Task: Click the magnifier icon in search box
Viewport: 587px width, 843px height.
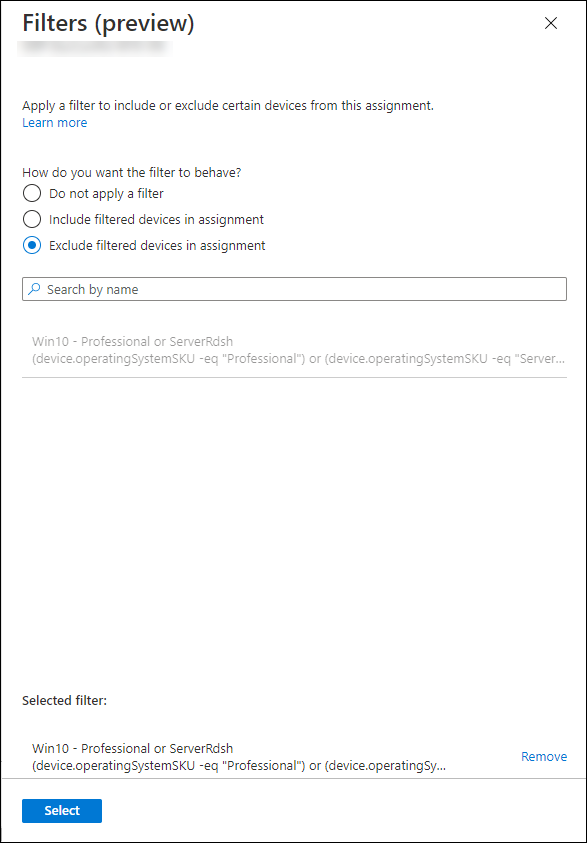Action: tap(34, 289)
